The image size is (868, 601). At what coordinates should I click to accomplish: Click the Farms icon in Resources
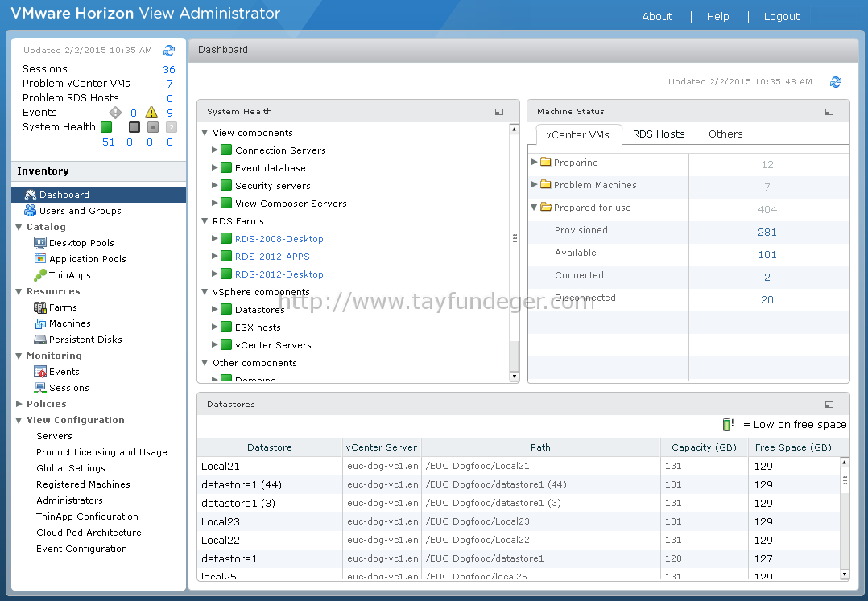40,307
